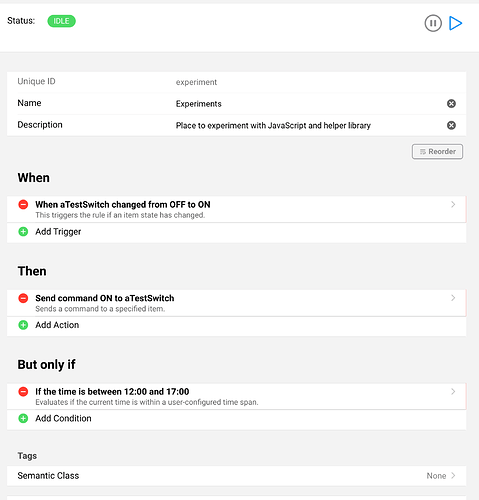
Task: Pause the rule with the pause icon
Action: (x=433, y=23)
